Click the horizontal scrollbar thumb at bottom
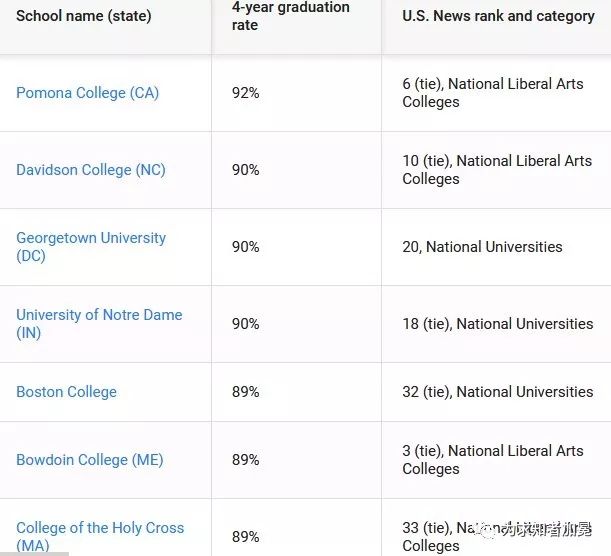The width and height of the screenshot is (611, 556). tap(34, 554)
